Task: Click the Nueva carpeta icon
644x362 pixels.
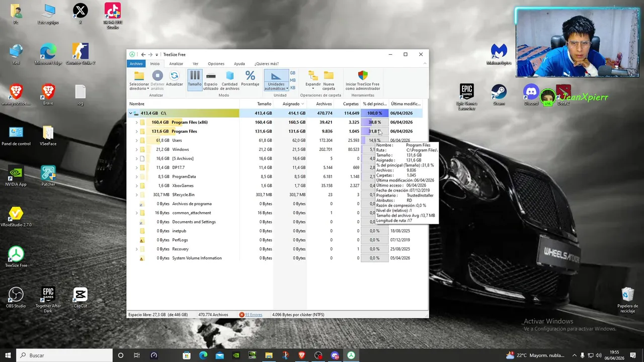Action: (329, 76)
